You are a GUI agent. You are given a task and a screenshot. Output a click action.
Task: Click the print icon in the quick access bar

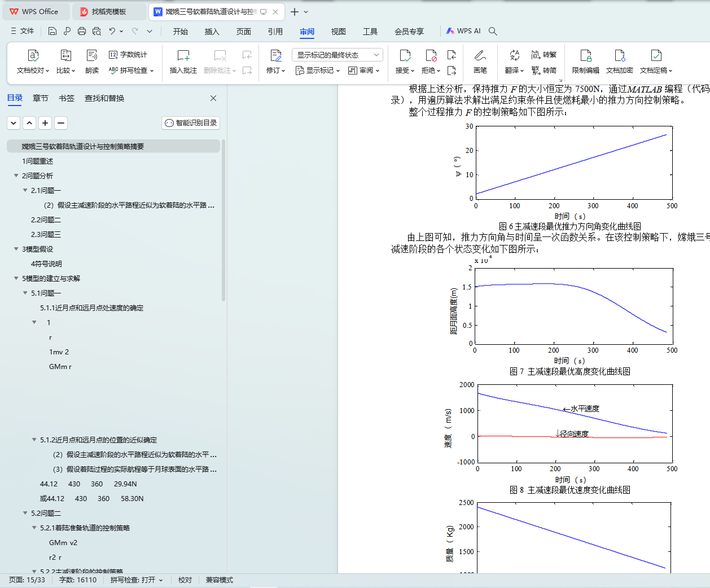click(82, 31)
